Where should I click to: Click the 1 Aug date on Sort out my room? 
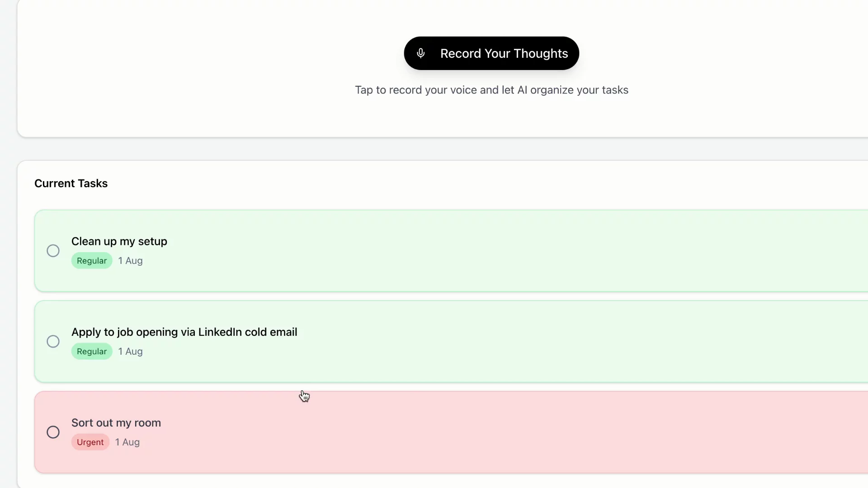(x=127, y=442)
